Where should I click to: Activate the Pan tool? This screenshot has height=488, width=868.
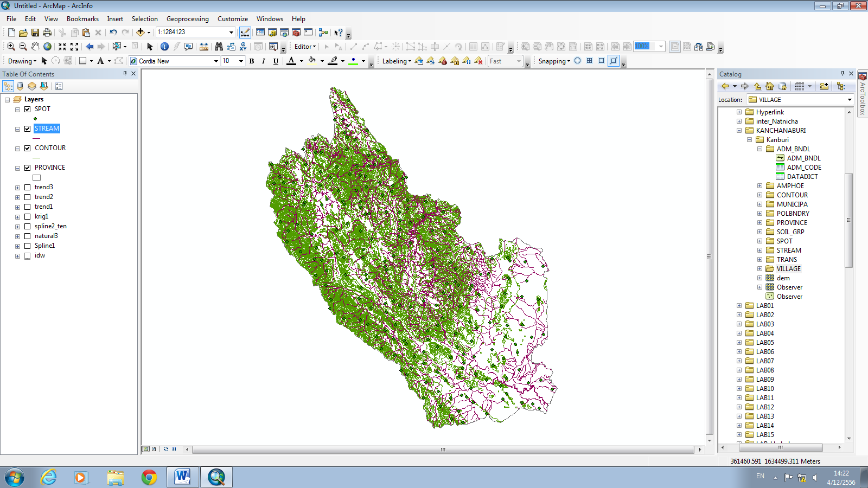coord(35,46)
